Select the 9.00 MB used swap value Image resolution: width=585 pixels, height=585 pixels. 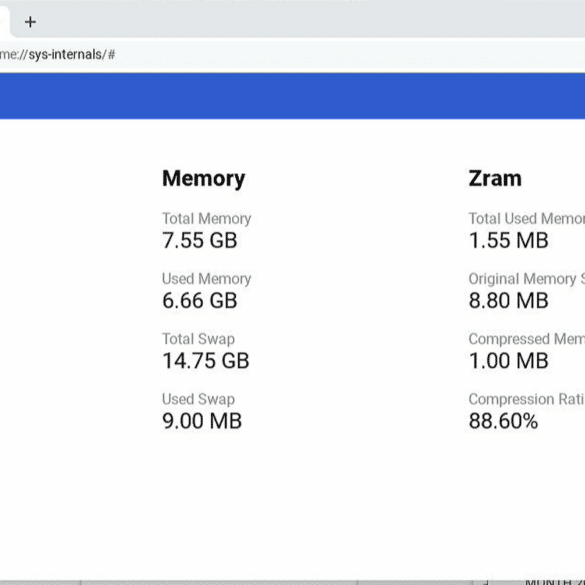(x=202, y=421)
